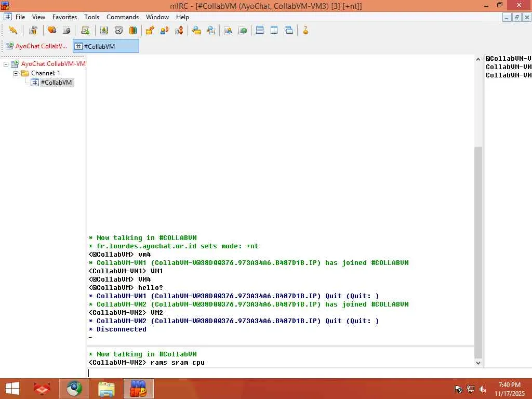
Task: Open the Colors books toolbar icon
Action: [133, 31]
